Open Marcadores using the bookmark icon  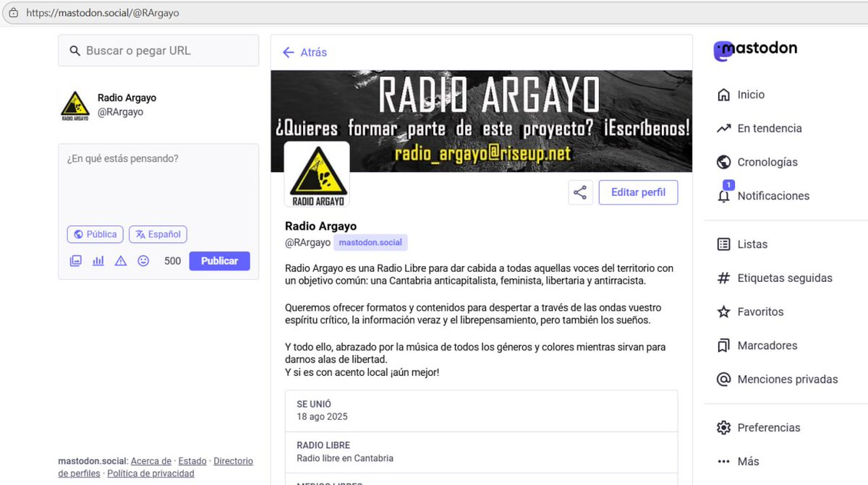pos(723,345)
